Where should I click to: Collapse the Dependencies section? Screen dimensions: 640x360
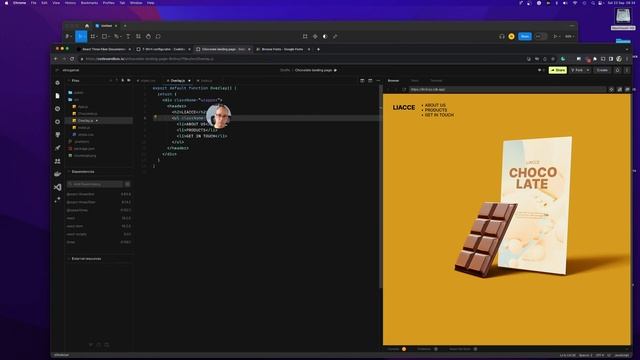69,172
